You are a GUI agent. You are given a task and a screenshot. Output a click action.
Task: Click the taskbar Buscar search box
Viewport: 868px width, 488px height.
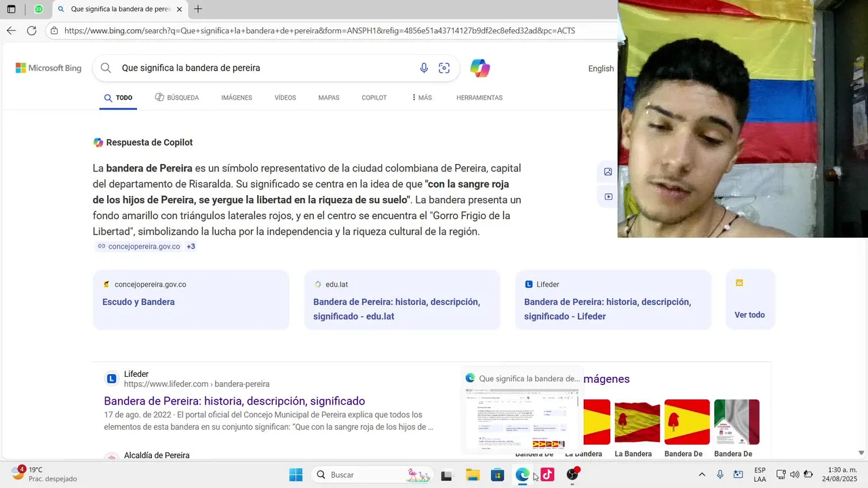click(373, 475)
